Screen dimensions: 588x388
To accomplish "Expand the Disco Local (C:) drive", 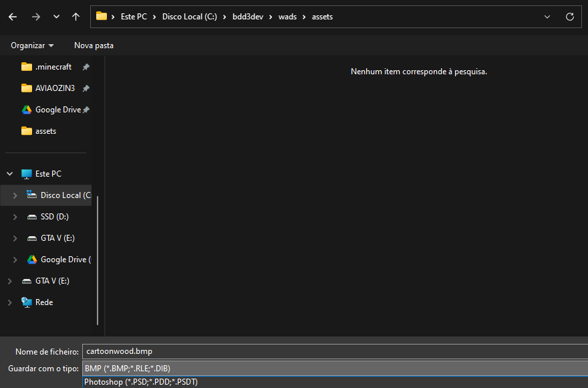I will pos(15,195).
